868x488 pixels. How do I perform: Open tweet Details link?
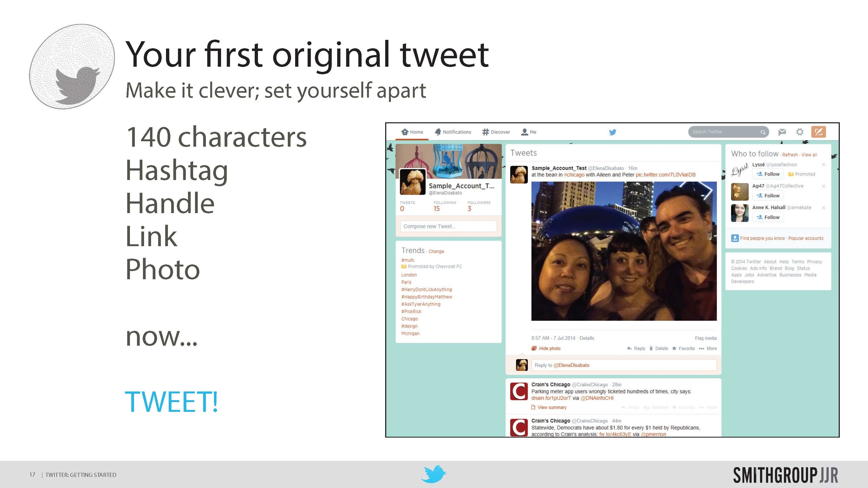(587, 338)
